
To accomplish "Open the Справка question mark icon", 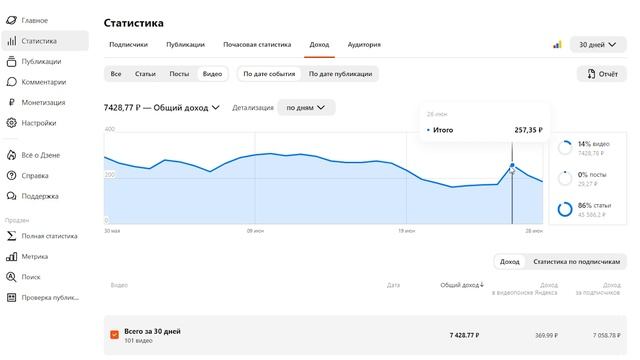I will point(11,176).
